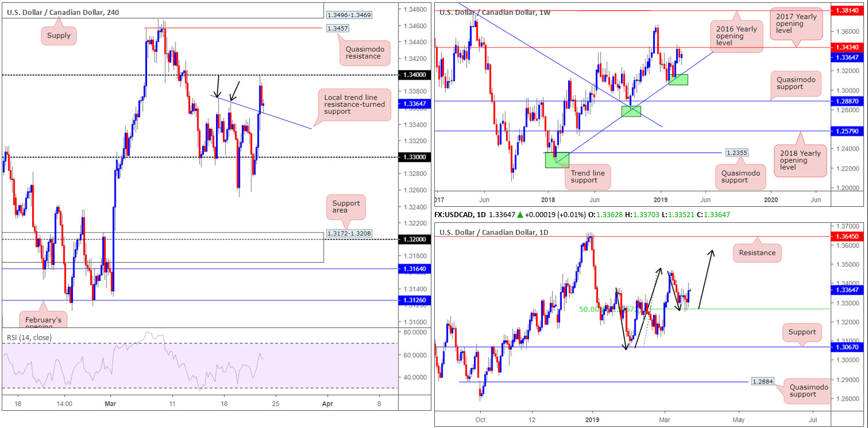
Task: Select the 2018 Yearly opening level callout
Action: [800, 160]
